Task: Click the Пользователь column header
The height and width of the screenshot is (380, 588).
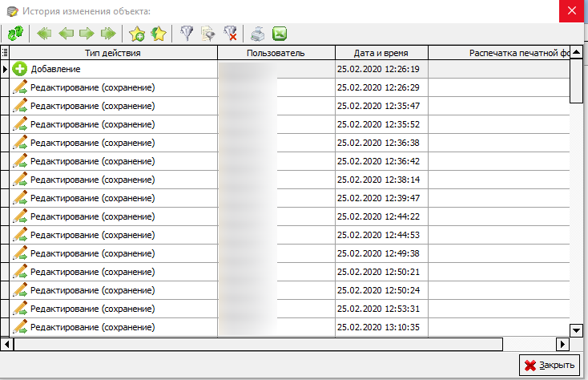Action: 276,53
